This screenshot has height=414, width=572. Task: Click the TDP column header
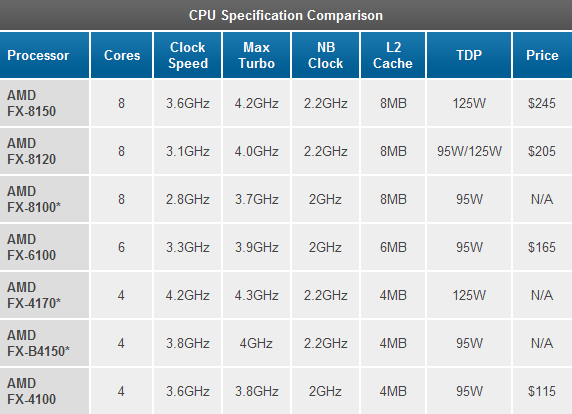(469, 55)
